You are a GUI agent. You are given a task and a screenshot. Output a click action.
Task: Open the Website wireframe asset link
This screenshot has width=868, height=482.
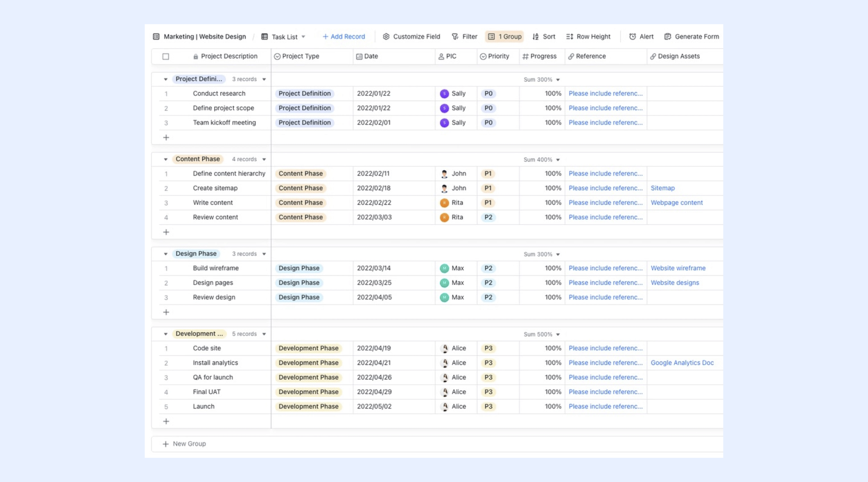pos(678,268)
